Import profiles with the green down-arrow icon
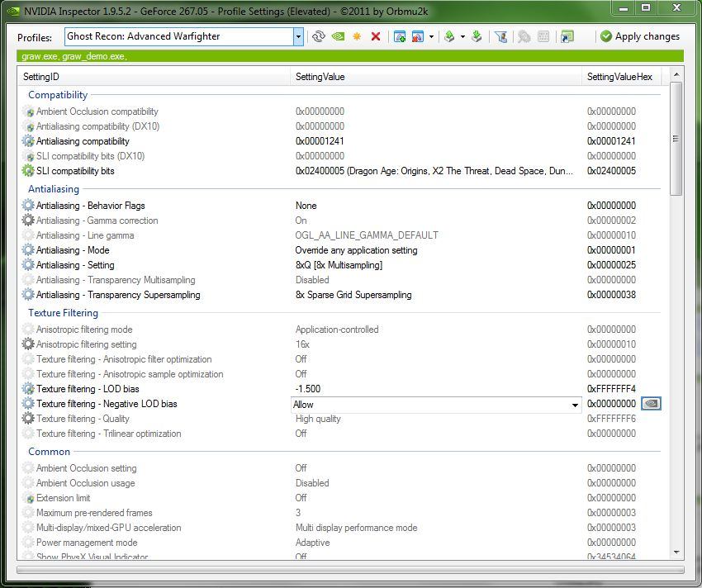This screenshot has width=702, height=588. pos(477,36)
